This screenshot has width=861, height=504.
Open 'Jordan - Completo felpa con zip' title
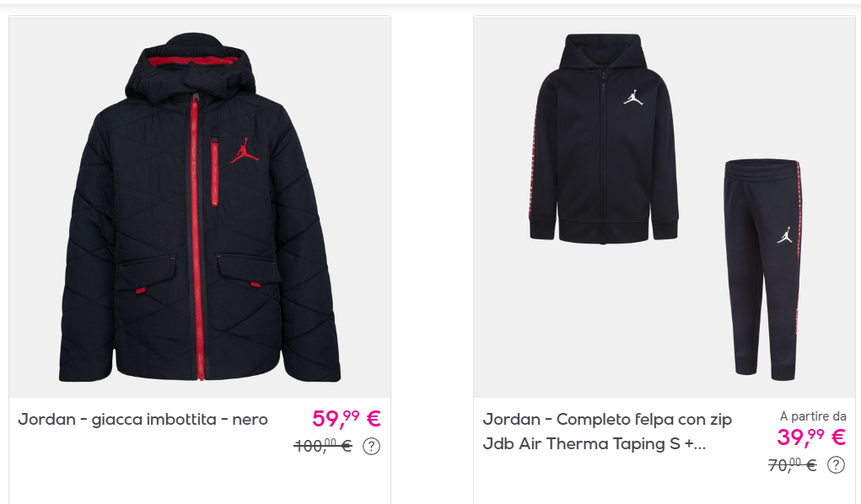(607, 420)
